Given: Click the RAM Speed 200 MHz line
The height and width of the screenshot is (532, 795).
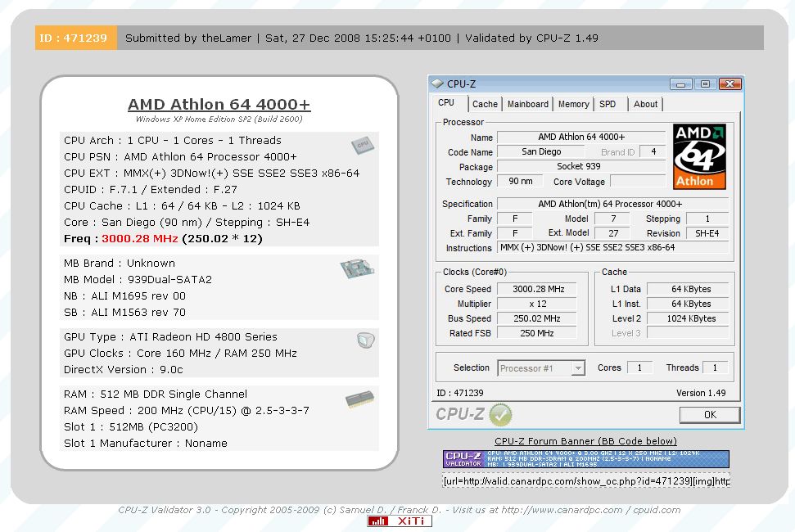Looking at the screenshot, I should [x=186, y=410].
